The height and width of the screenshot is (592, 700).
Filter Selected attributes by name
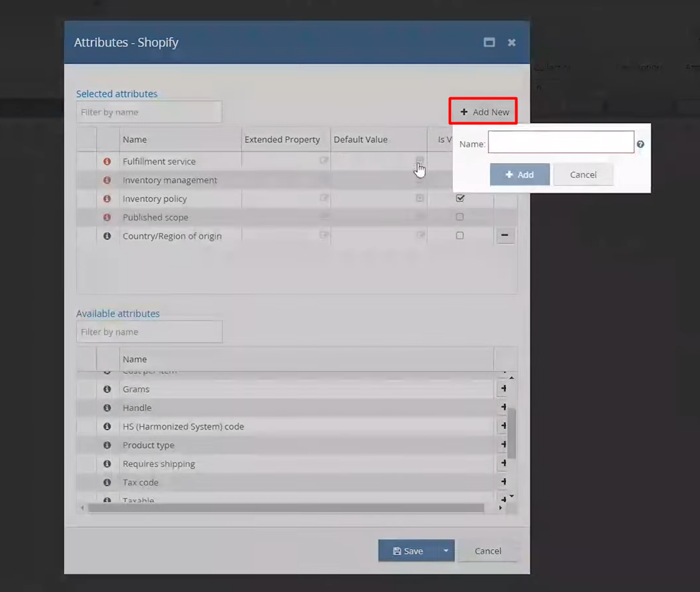pyautogui.click(x=149, y=112)
